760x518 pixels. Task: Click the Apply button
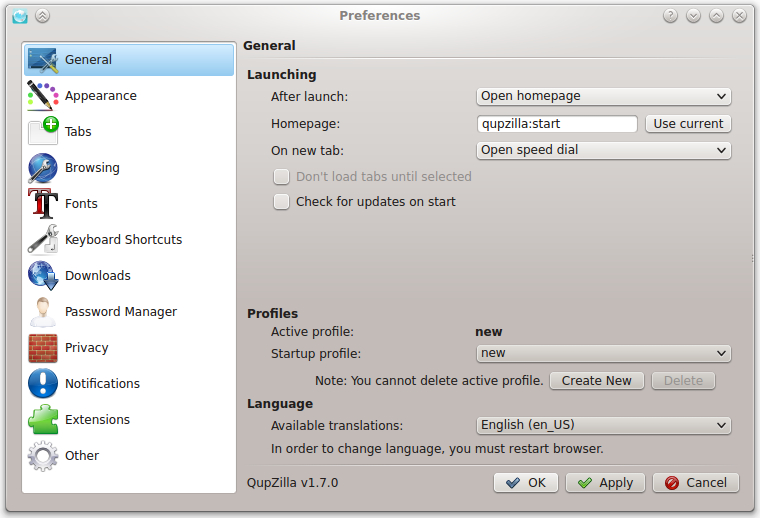[605, 483]
